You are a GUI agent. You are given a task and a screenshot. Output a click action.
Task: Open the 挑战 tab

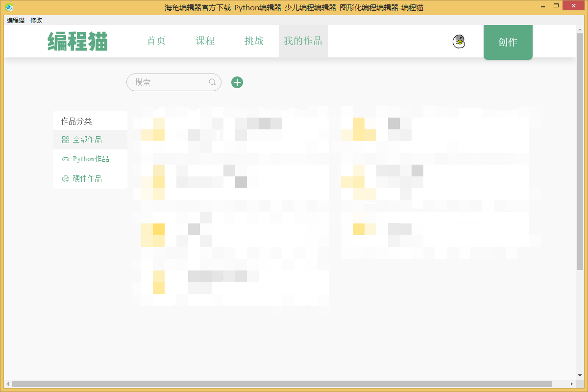[x=254, y=41]
